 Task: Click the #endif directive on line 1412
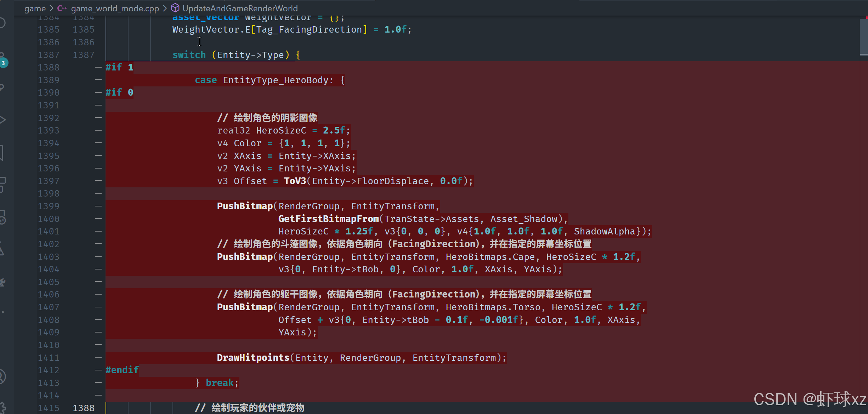122,370
